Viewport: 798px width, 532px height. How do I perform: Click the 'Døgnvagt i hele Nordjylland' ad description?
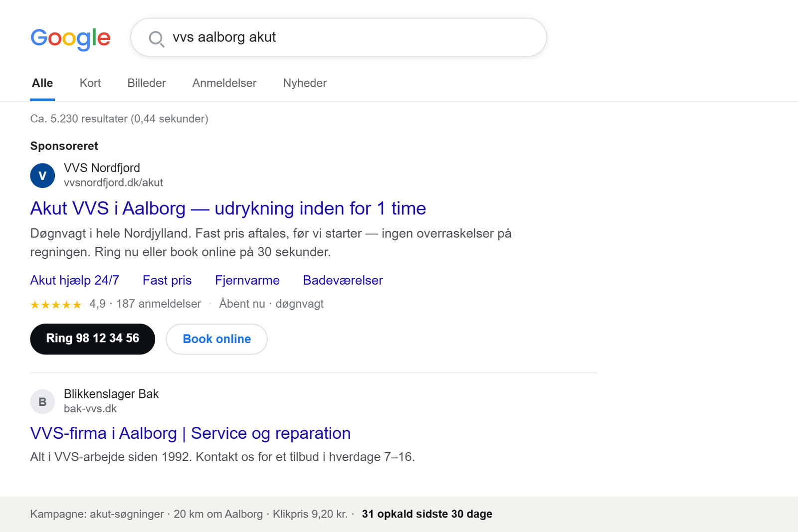pos(271,243)
